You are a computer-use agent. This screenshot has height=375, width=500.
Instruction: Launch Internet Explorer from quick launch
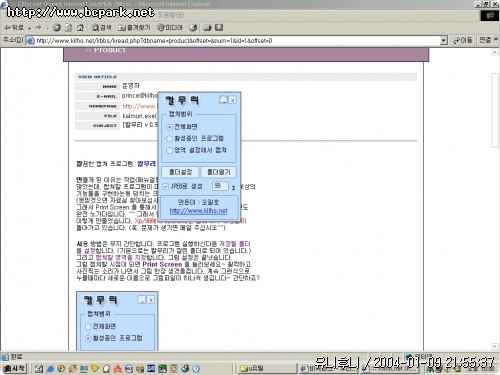click(x=50, y=368)
